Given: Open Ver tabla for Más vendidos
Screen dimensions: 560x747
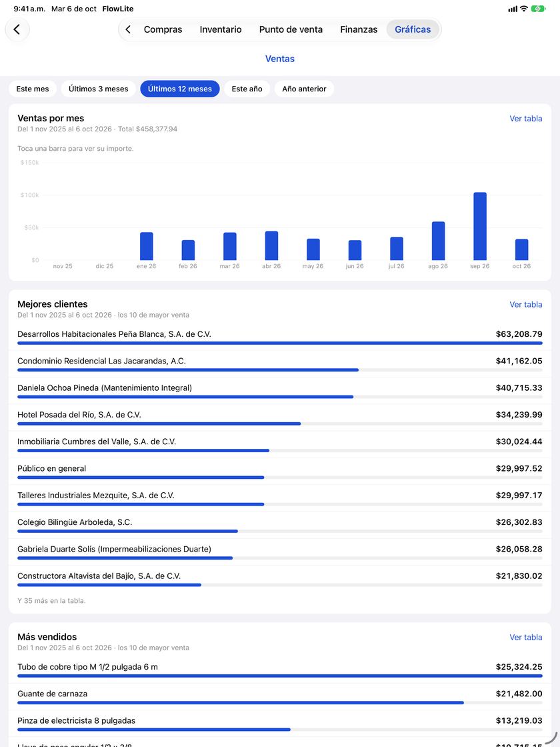Looking at the screenshot, I should click(526, 638).
